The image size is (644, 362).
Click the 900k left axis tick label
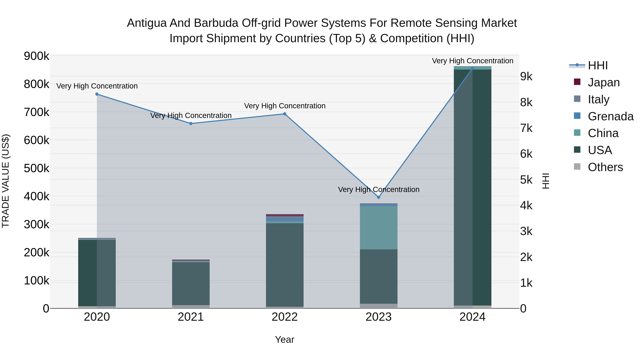36,56
